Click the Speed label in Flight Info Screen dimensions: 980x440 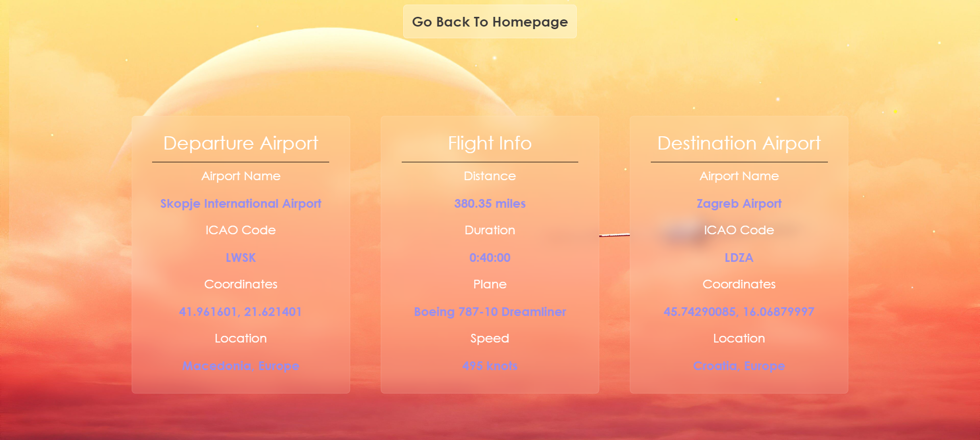(x=489, y=338)
